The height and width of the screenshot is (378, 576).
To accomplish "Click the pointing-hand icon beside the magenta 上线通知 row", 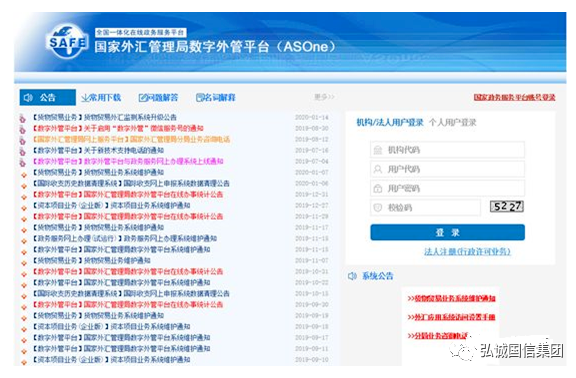I will tap(23, 162).
